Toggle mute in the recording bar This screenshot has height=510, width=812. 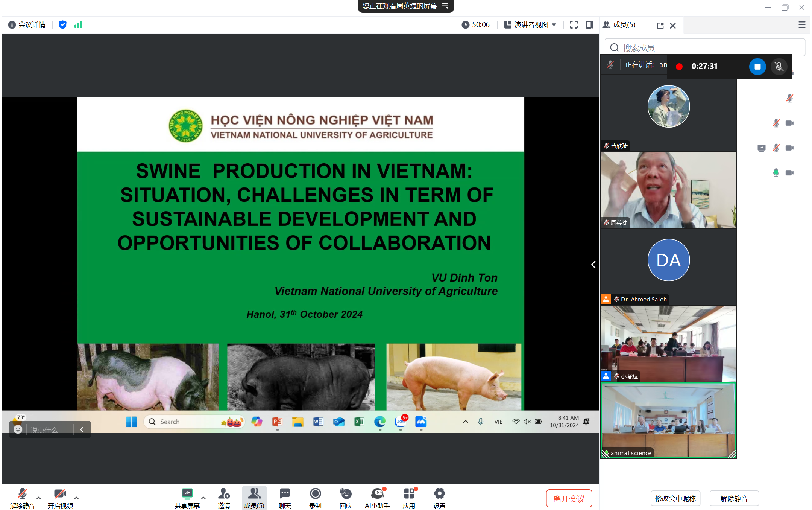tap(779, 67)
